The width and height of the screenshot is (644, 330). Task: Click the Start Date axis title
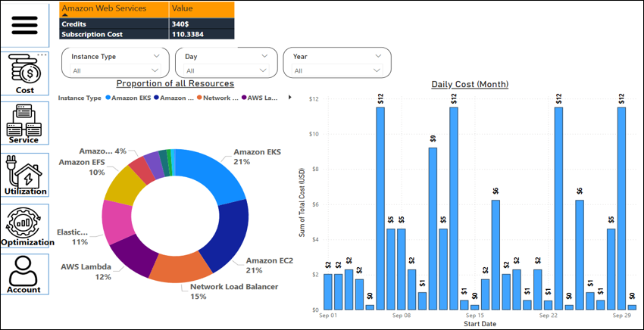click(x=480, y=324)
